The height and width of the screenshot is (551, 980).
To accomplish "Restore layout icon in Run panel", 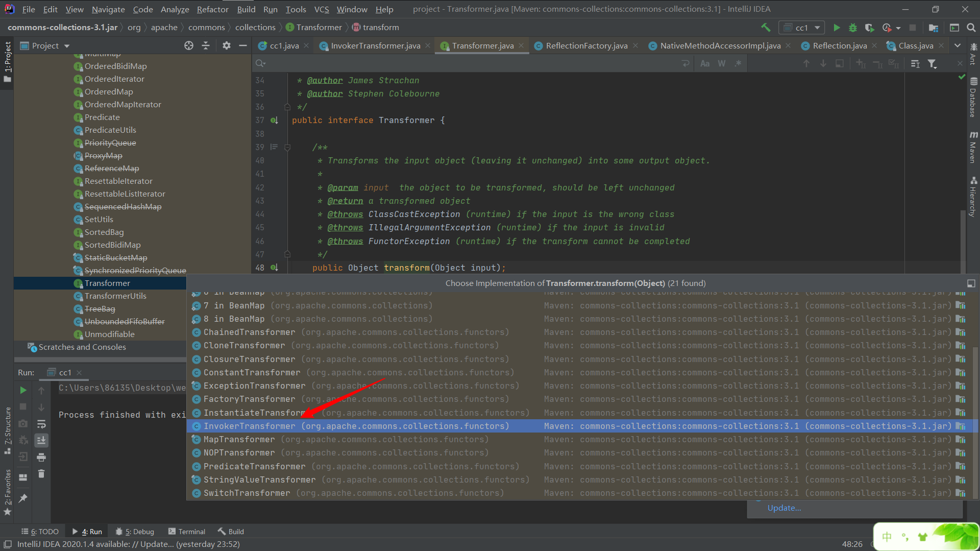I will click(23, 477).
